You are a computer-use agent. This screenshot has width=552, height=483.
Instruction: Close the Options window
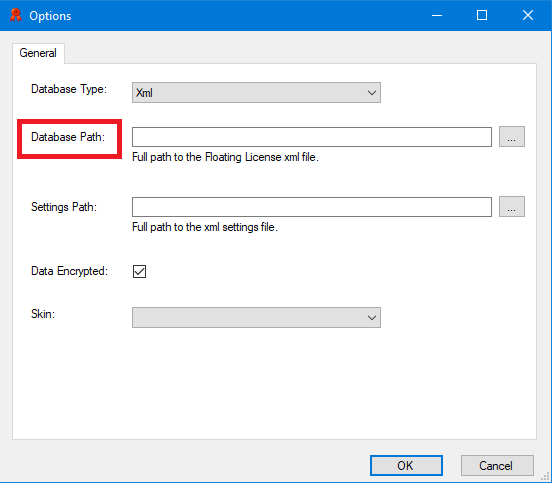tap(528, 15)
